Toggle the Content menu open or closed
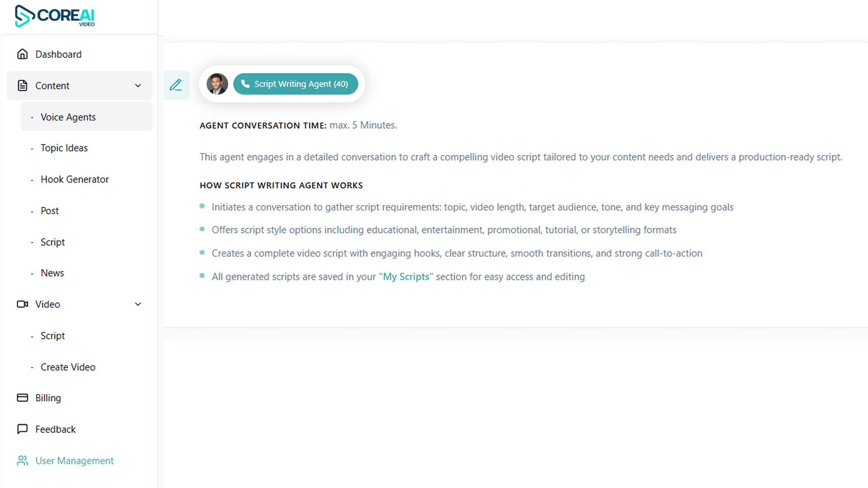 pyautogui.click(x=52, y=85)
